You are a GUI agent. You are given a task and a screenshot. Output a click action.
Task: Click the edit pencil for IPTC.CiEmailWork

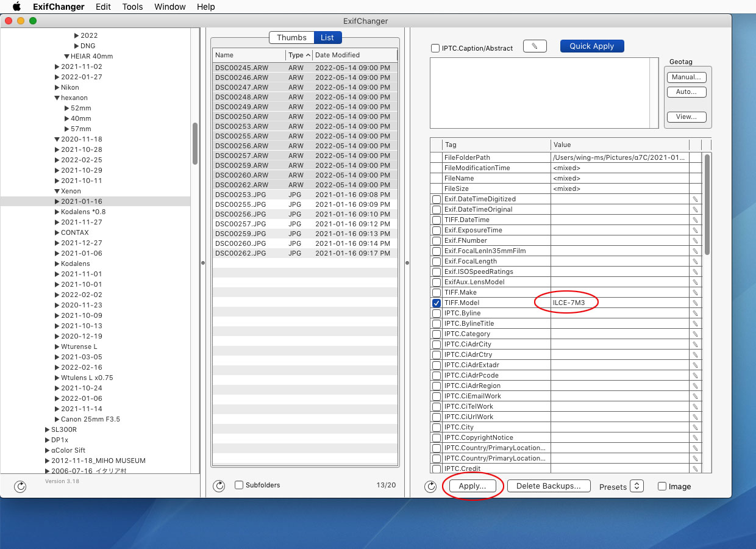tap(695, 396)
